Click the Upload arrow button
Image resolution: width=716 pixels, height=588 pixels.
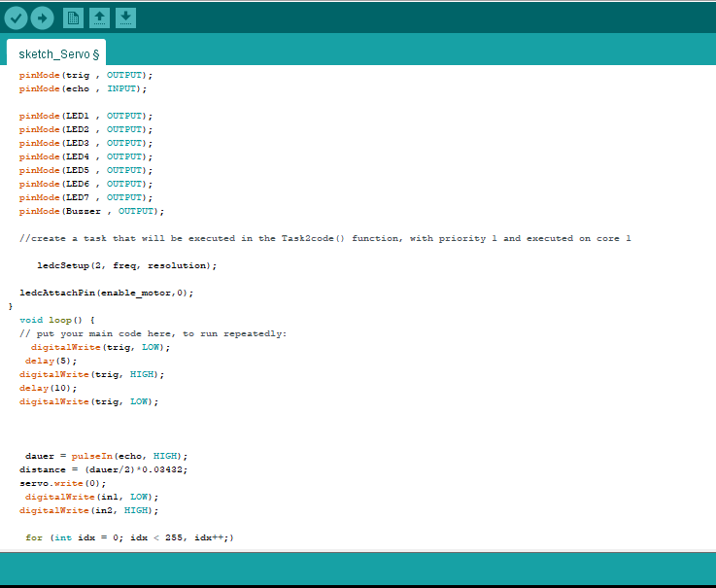(43, 18)
